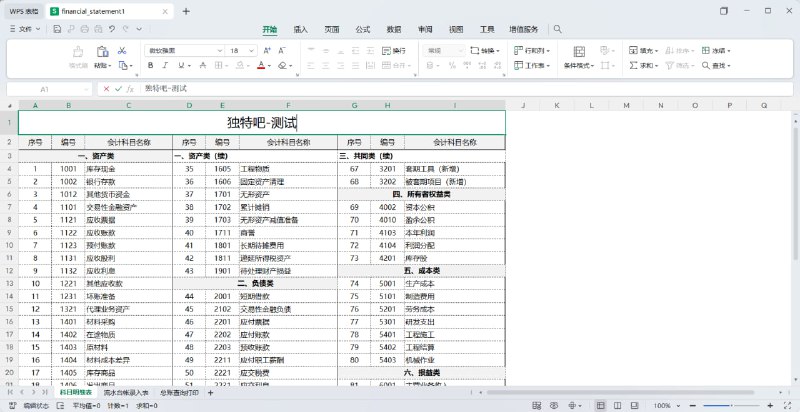The image size is (800, 412).
Task: Switch to the 插入 ribbon tab
Action: (301, 30)
